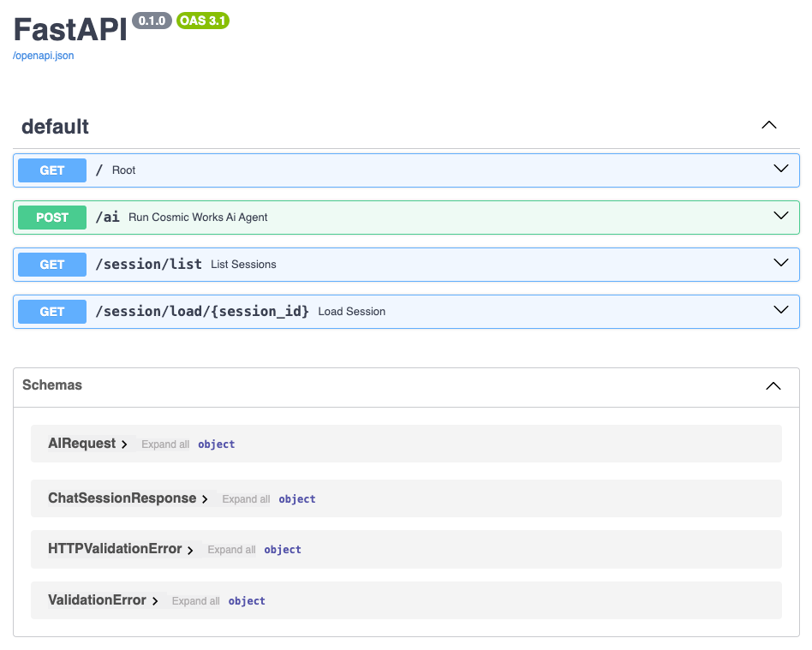Click the List Sessions summary text
This screenshot has width=812, height=650.
(243, 265)
